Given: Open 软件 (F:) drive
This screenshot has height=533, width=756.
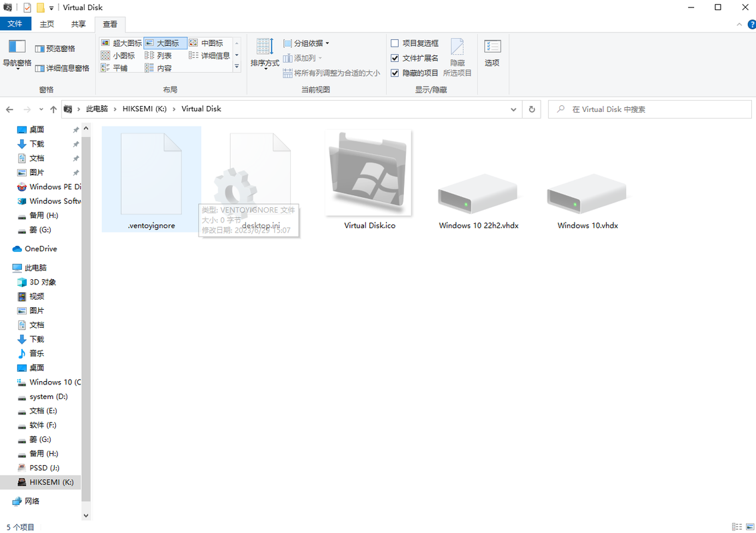Looking at the screenshot, I should [37, 425].
